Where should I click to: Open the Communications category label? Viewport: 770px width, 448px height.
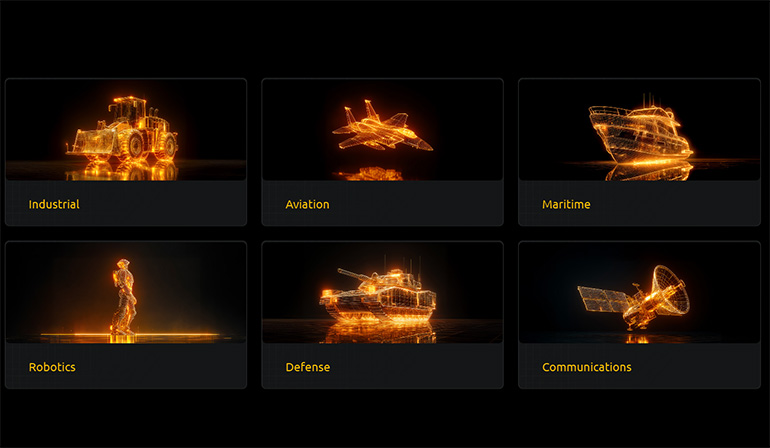(x=587, y=367)
